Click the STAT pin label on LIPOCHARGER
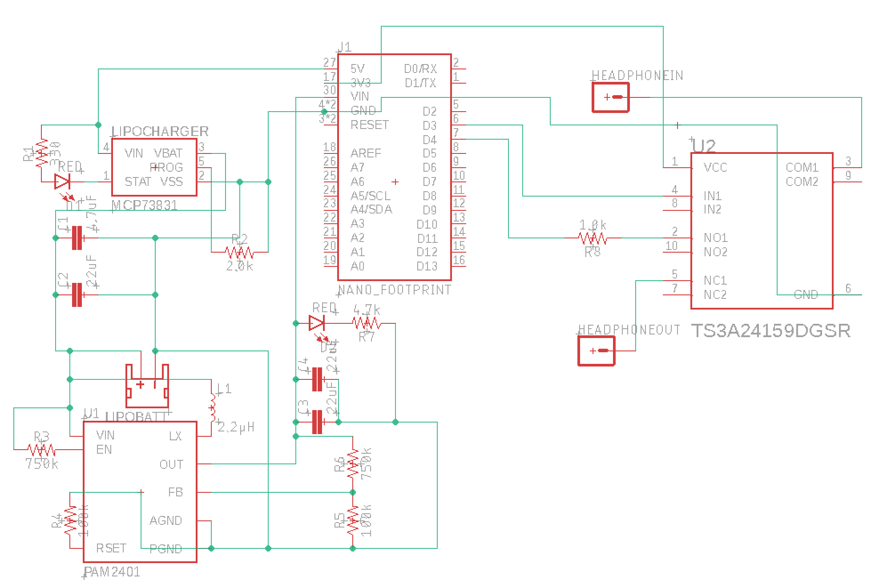 [x=138, y=181]
